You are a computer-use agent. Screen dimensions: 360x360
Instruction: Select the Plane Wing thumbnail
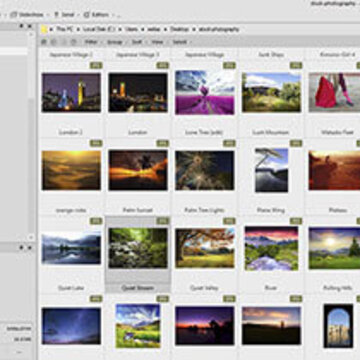click(271, 170)
